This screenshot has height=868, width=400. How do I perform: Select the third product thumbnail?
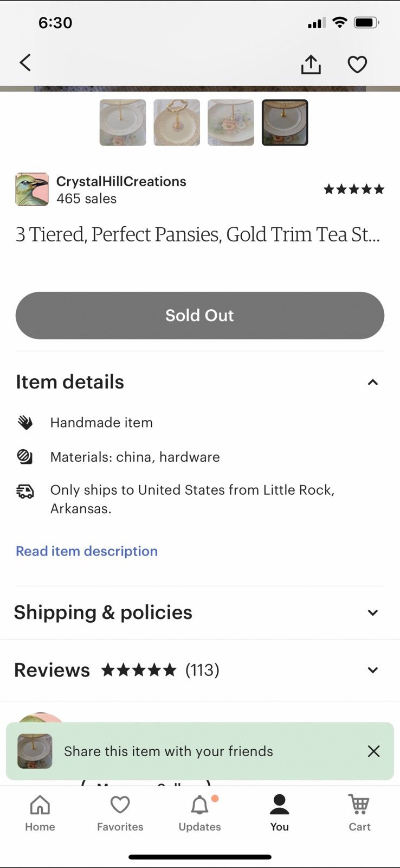click(231, 123)
